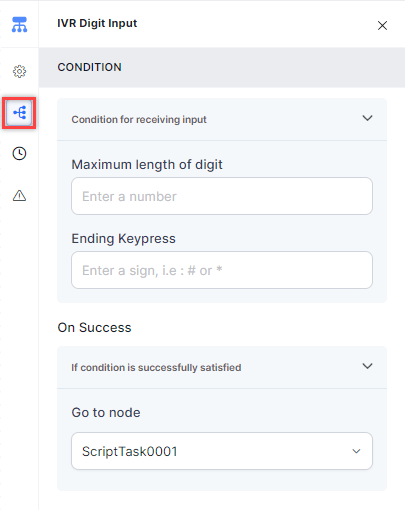
Task: Close the IVR Digit Input panel
Action: [x=382, y=25]
